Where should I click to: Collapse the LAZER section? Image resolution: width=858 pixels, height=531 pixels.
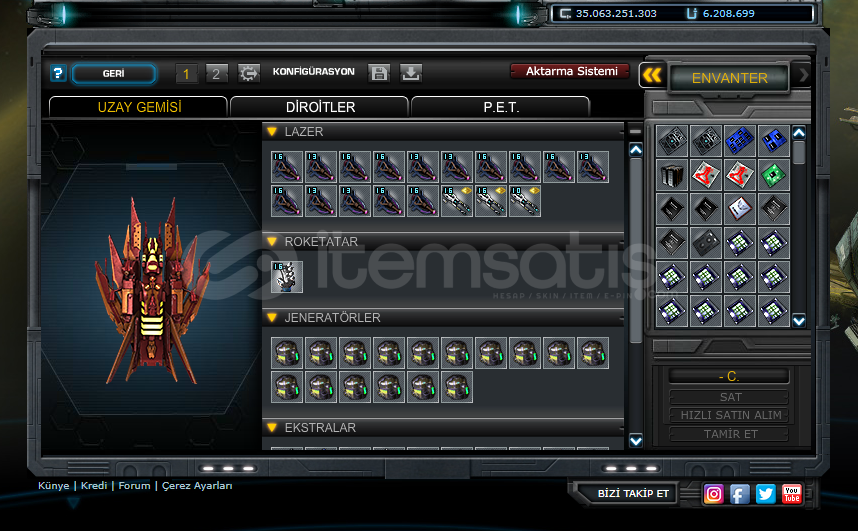(x=272, y=131)
